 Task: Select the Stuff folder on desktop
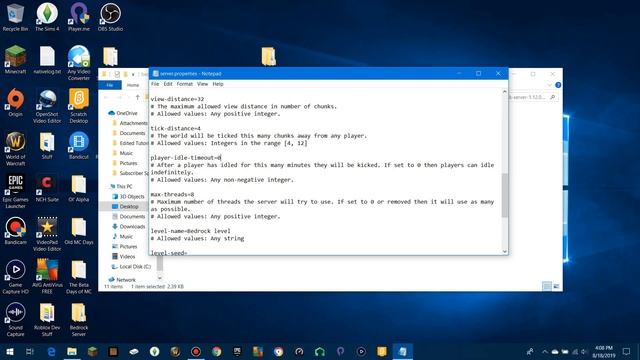click(47, 145)
